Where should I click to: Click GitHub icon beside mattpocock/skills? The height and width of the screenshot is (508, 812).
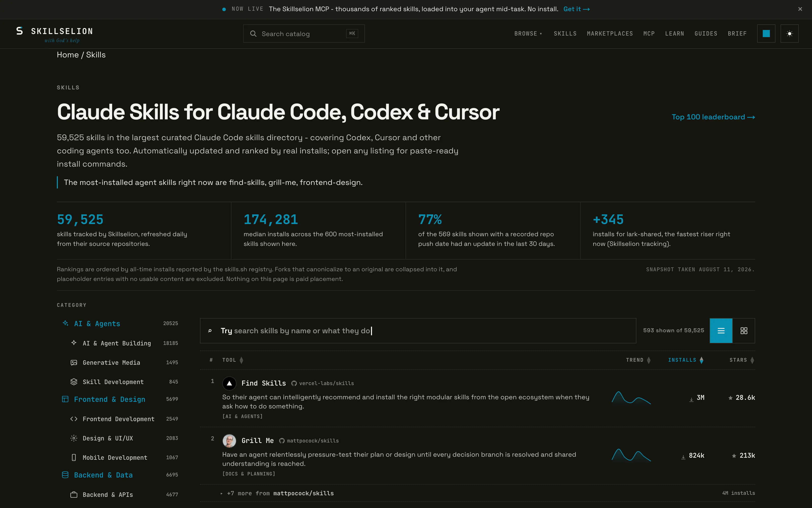click(282, 441)
